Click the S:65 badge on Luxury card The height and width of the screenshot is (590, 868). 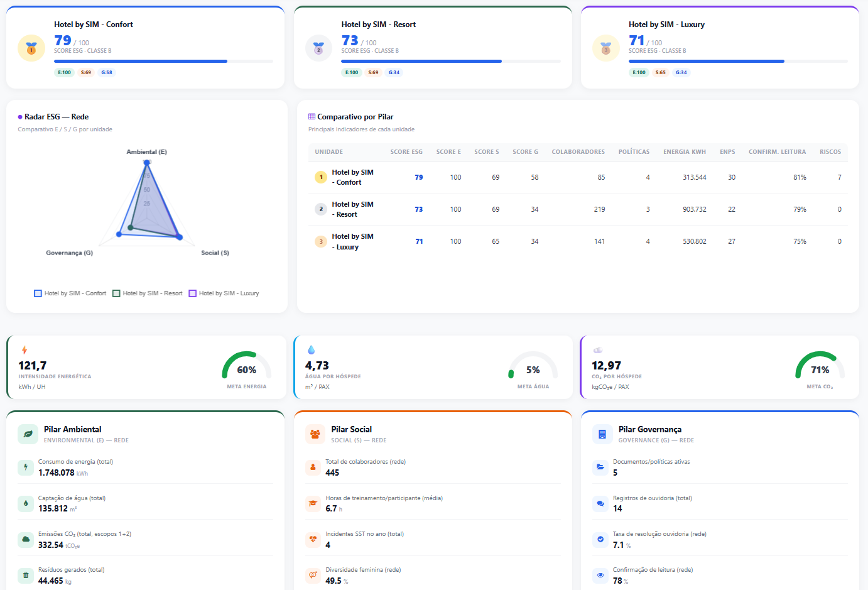(661, 72)
